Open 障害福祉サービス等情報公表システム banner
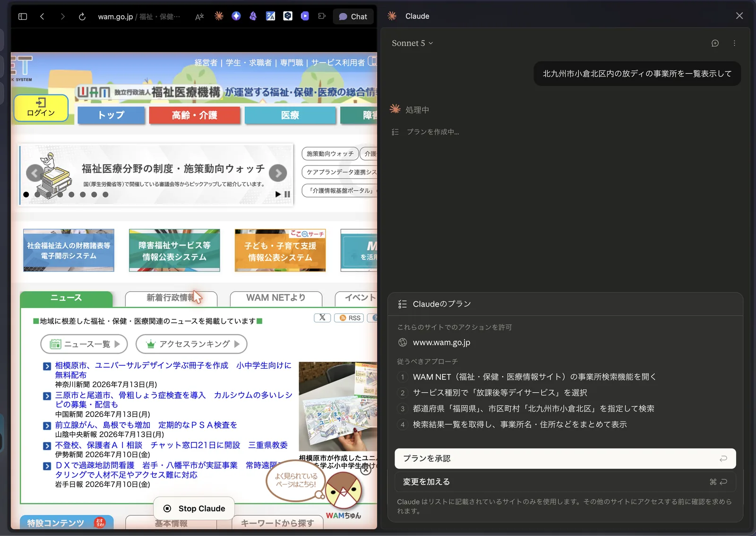 (x=174, y=251)
